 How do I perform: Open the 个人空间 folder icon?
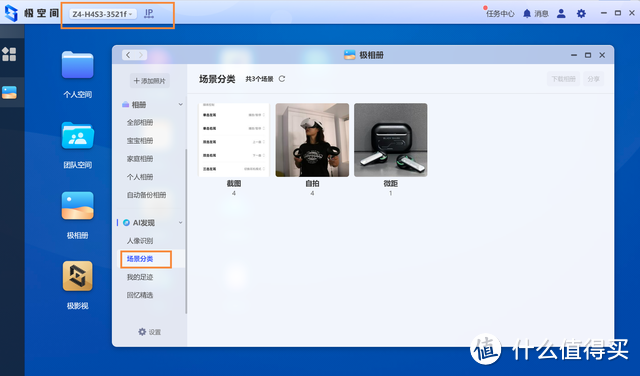[78, 65]
